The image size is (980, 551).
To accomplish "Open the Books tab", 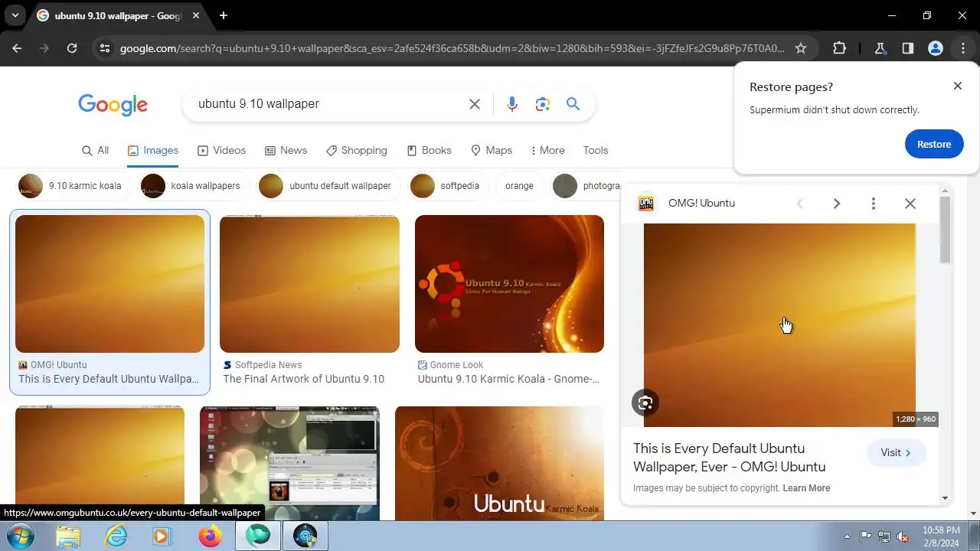I will 429,150.
